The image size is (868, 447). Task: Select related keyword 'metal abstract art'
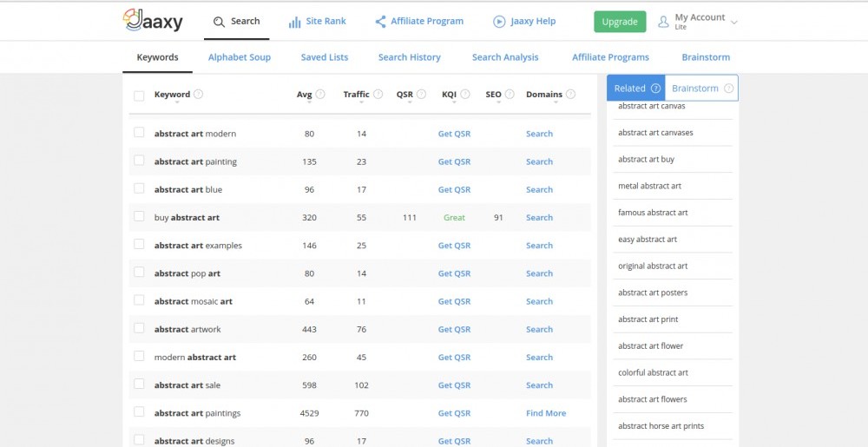[649, 186]
